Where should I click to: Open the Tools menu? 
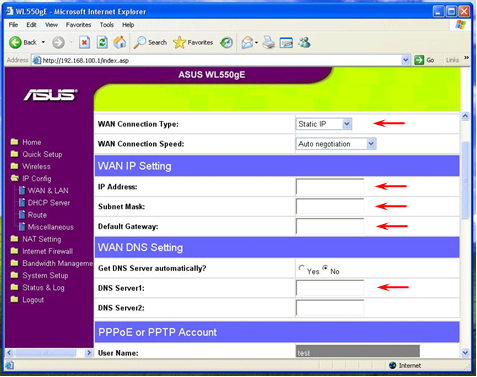[107, 25]
